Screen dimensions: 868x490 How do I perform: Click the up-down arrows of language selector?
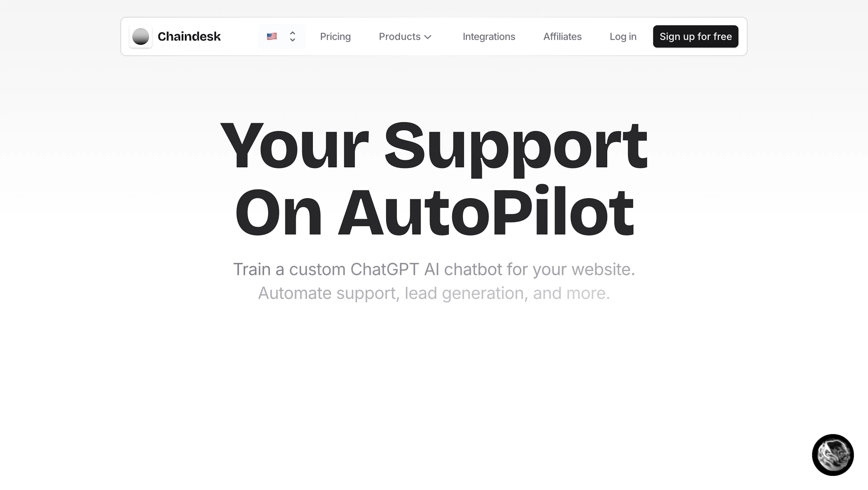tap(292, 36)
